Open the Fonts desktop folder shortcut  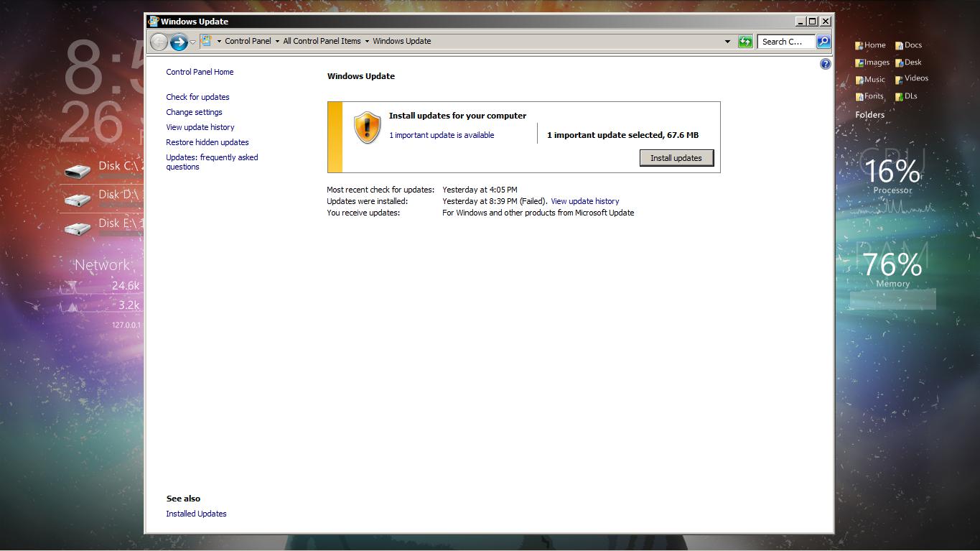pos(869,96)
